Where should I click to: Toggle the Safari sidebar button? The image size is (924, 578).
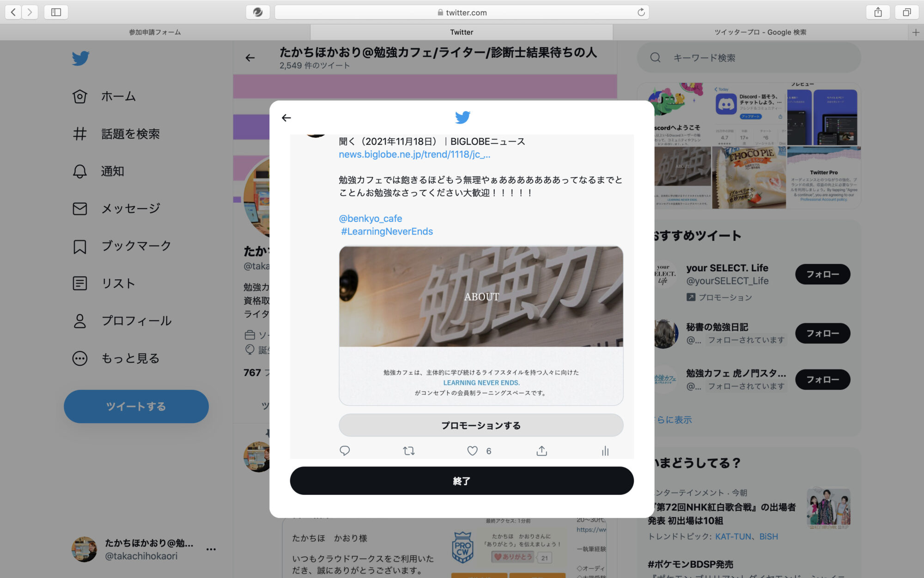56,12
